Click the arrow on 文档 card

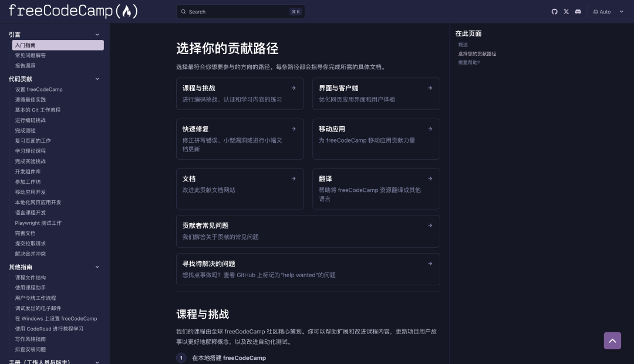[294, 178]
